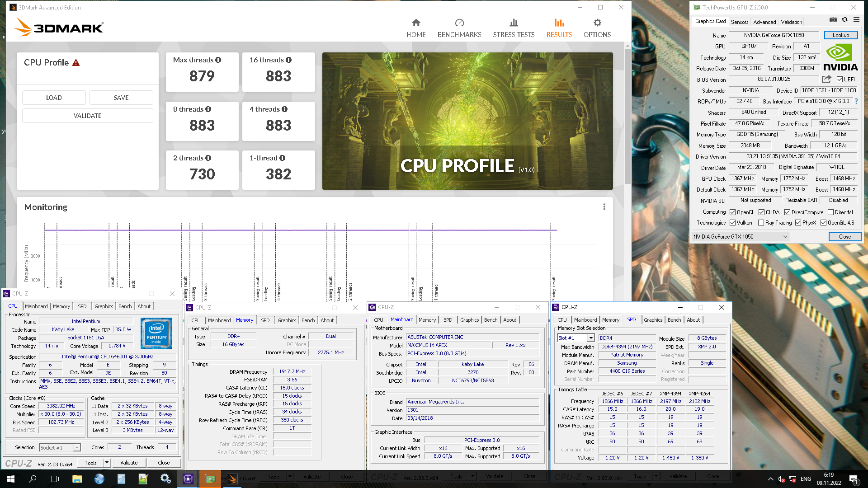Open 3DMark RESULTS section
This screenshot has width=868, height=488.
click(559, 28)
